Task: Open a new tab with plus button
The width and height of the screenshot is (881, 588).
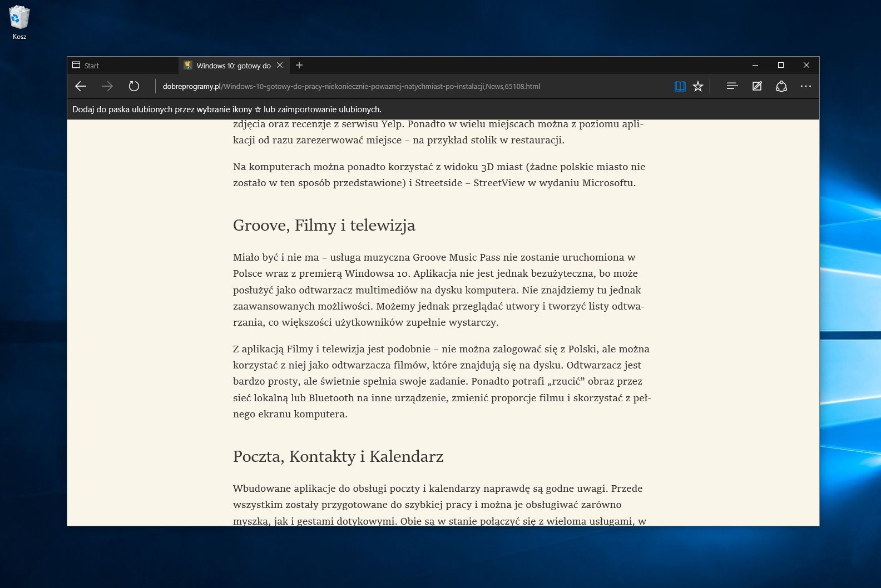Action: coord(299,65)
